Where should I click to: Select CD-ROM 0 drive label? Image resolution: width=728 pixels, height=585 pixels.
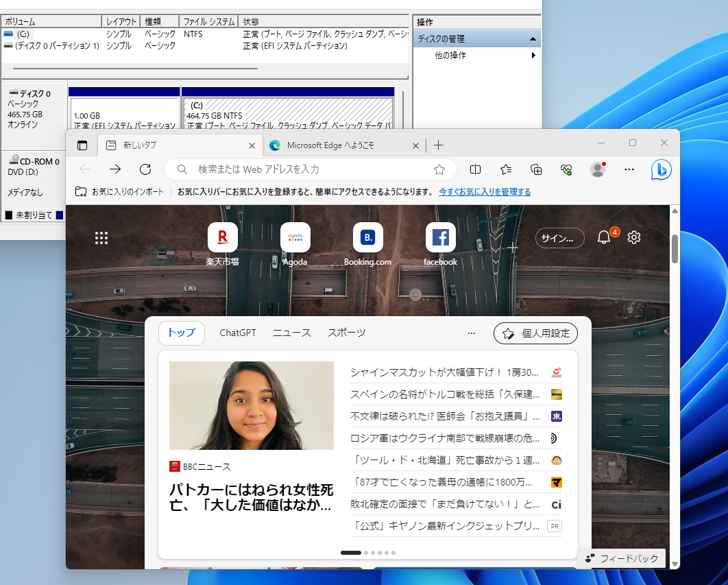34,161
